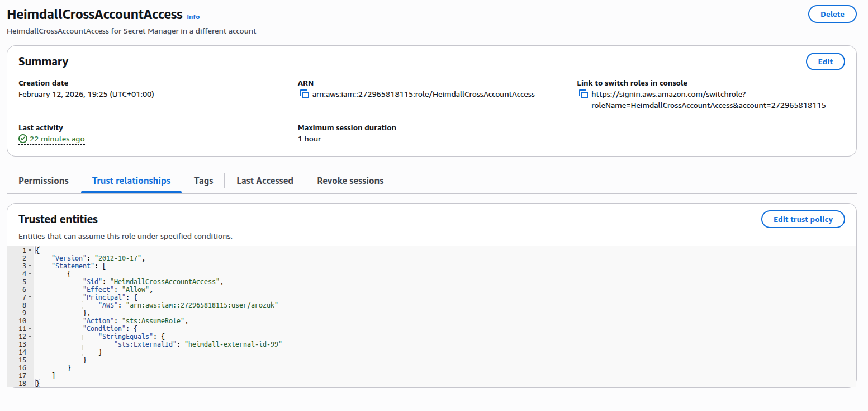Open the Tags tab
The height and width of the screenshot is (411, 868).
click(203, 181)
